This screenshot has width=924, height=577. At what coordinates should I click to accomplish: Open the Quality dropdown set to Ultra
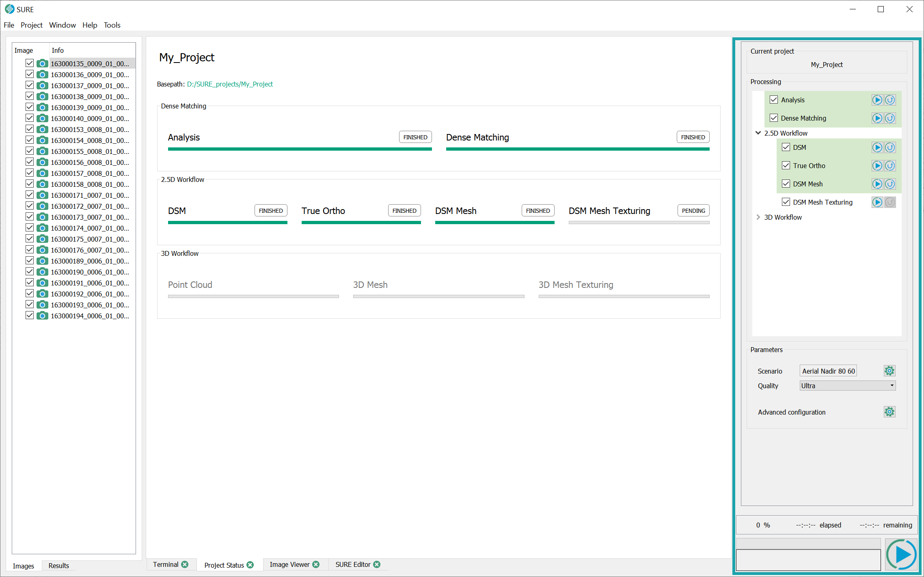pyautogui.click(x=847, y=386)
